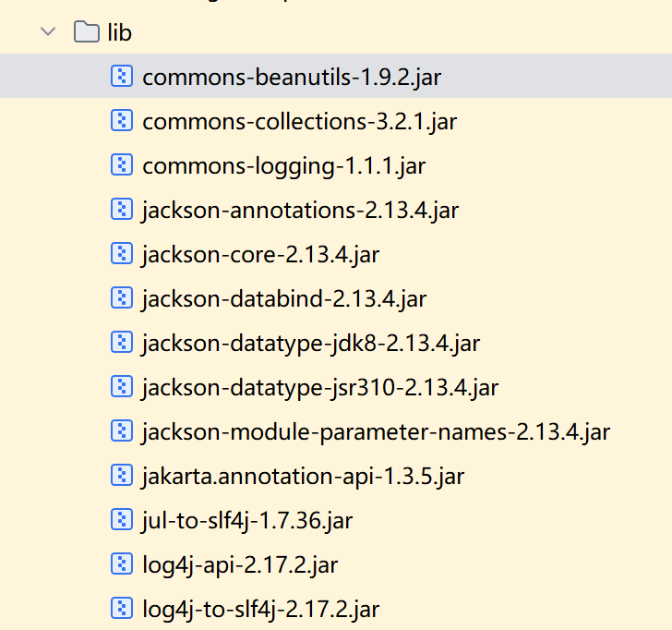Image resolution: width=672 pixels, height=630 pixels.
Task: Collapse the lib folder chevron
Action: (46, 32)
